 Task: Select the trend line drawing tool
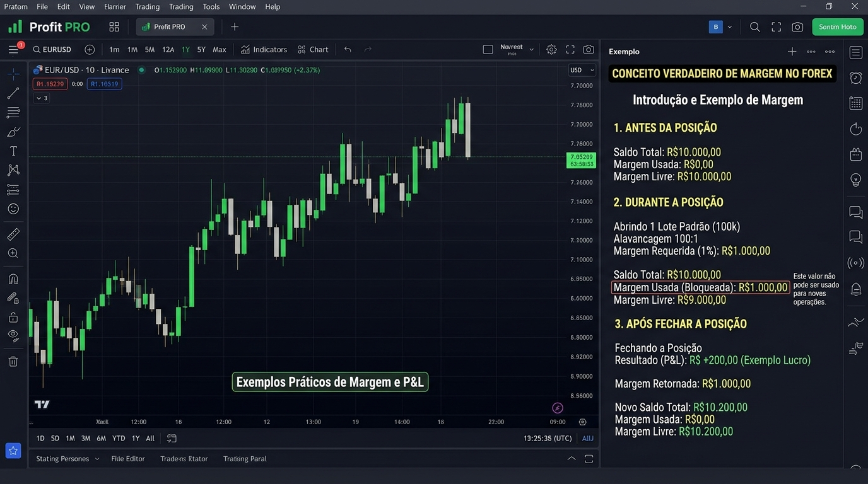(13, 94)
